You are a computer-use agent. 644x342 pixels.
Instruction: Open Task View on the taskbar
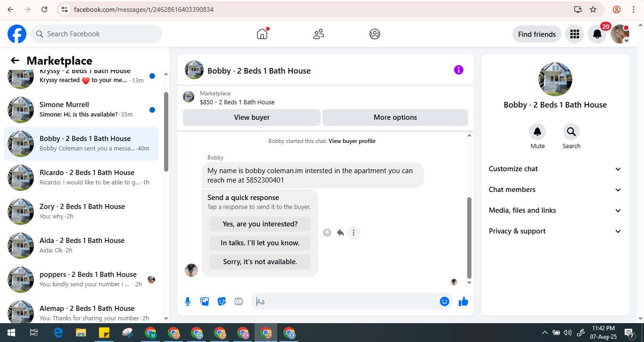click(x=34, y=333)
